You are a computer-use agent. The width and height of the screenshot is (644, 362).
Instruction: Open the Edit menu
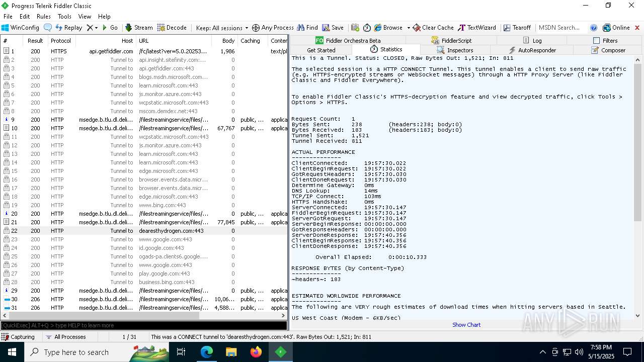[25, 17]
